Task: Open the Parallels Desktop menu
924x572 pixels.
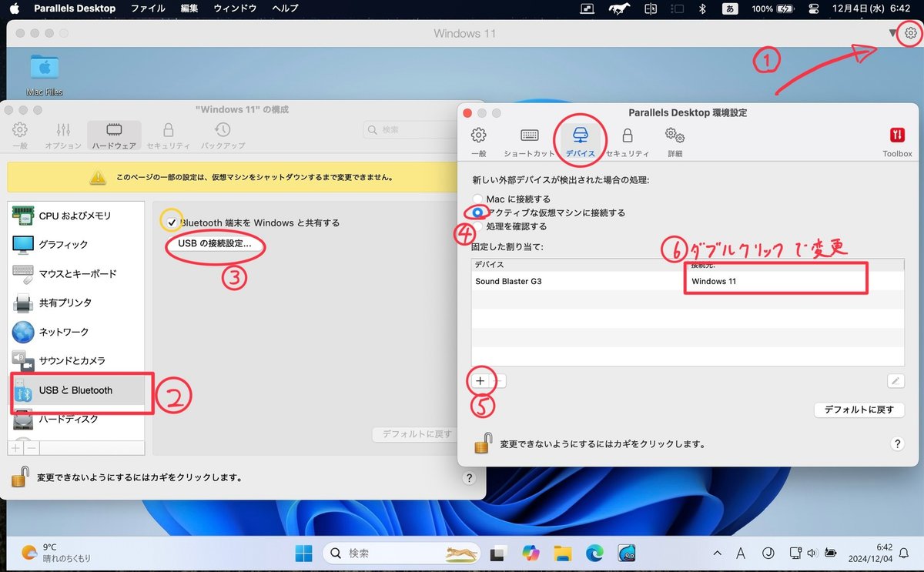Action: click(x=75, y=8)
